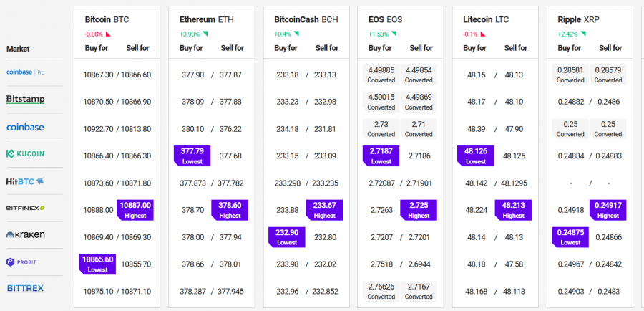
Task: Click the Ripple converted buy price 0.28581
Action: (570, 75)
